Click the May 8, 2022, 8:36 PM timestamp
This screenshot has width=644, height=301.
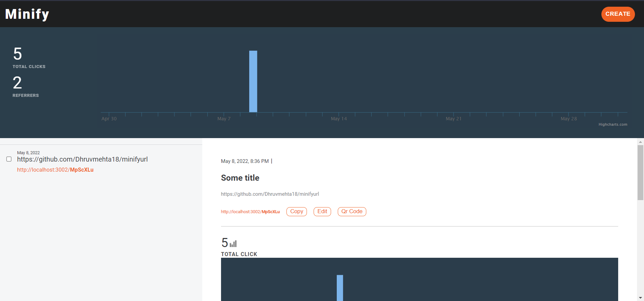click(245, 161)
